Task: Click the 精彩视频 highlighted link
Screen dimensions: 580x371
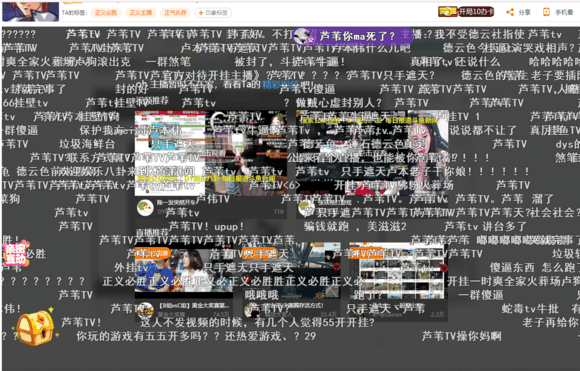Action: point(281,85)
